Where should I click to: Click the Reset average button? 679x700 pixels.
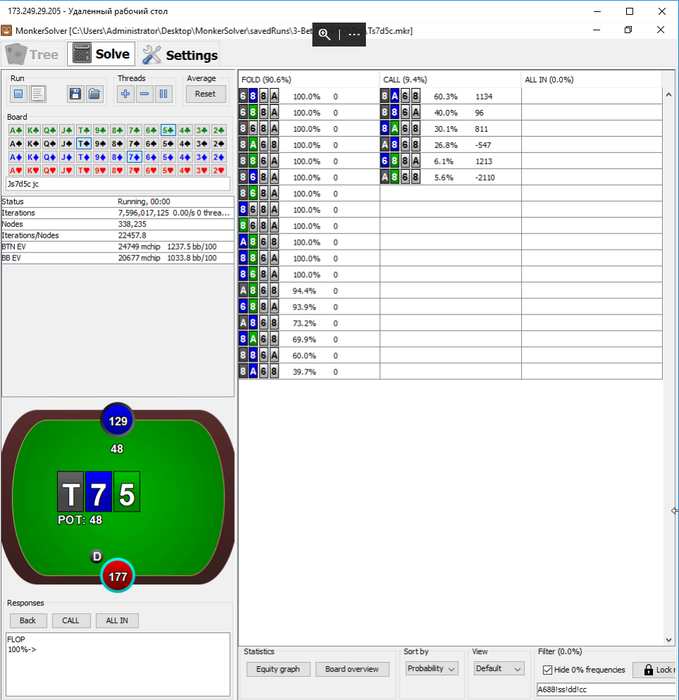[x=205, y=94]
